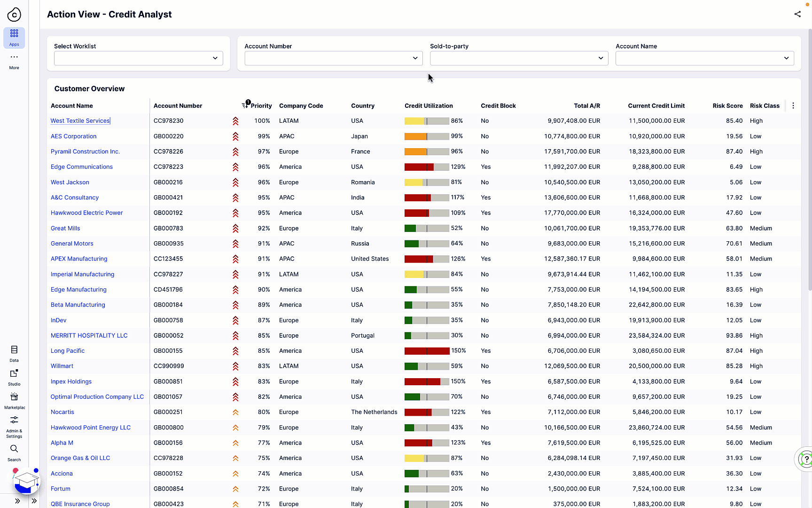Screen dimensions: 812x508
Task: Open the table options three-dot menu
Action: point(793,106)
